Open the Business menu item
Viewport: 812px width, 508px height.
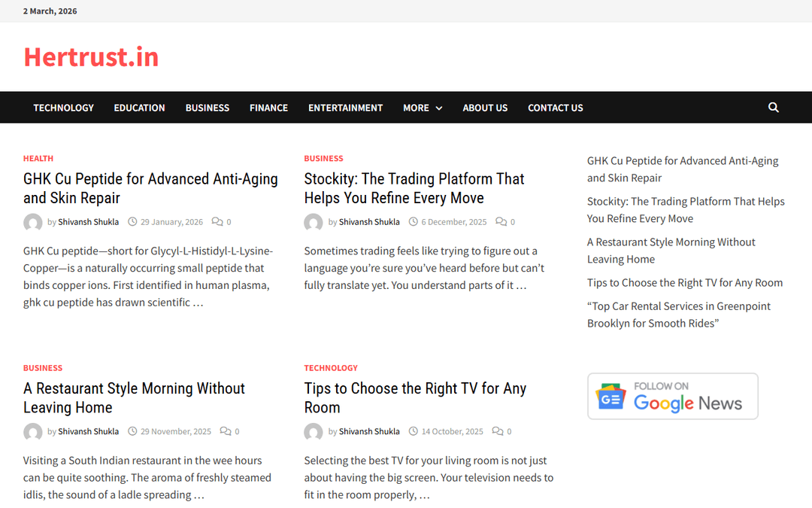click(x=208, y=108)
